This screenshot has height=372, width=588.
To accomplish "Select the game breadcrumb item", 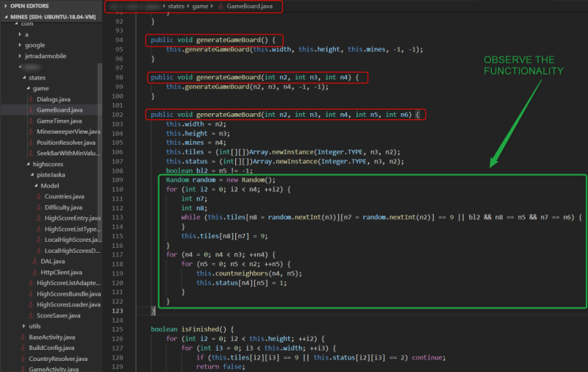I will 200,6.
